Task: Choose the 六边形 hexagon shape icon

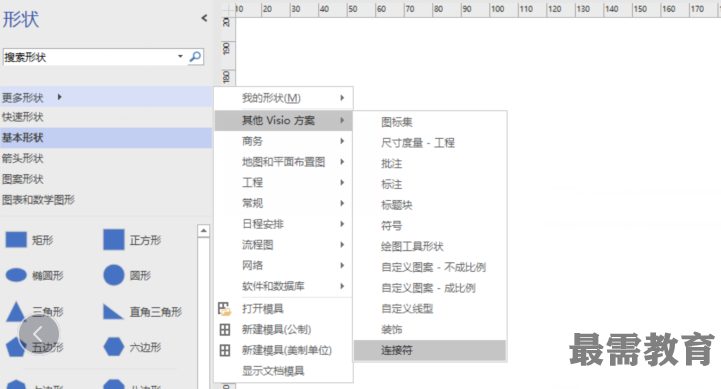Action: (x=114, y=347)
